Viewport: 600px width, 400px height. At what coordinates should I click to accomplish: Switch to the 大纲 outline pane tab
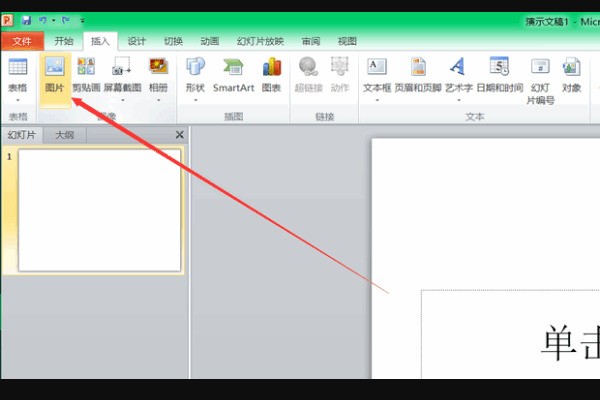tap(64, 134)
